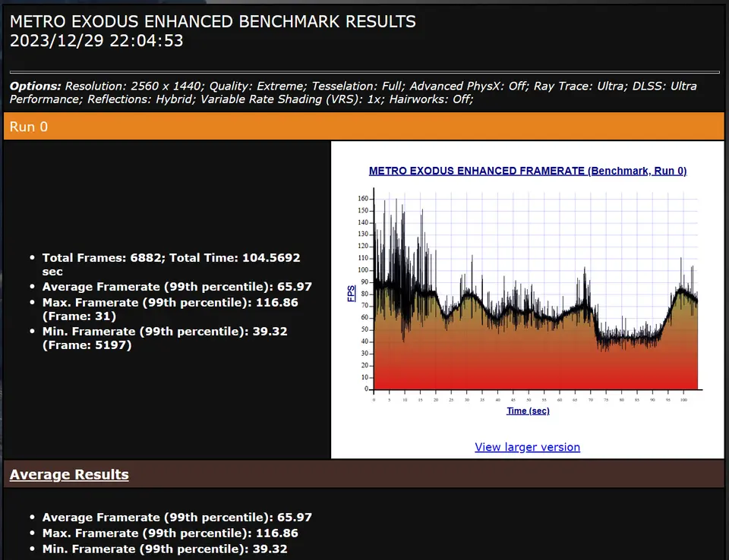Select the Run 0 orange header bar
729x560 pixels.
coord(364,127)
